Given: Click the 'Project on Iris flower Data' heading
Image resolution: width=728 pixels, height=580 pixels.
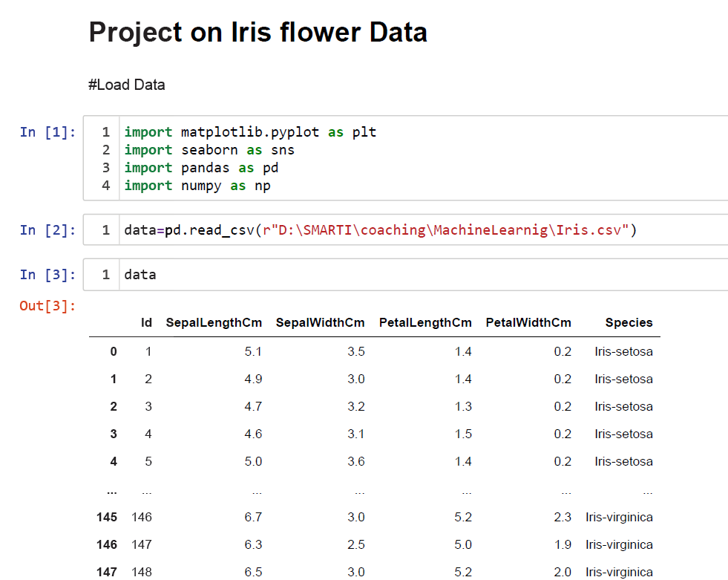Looking at the screenshot, I should tap(258, 33).
